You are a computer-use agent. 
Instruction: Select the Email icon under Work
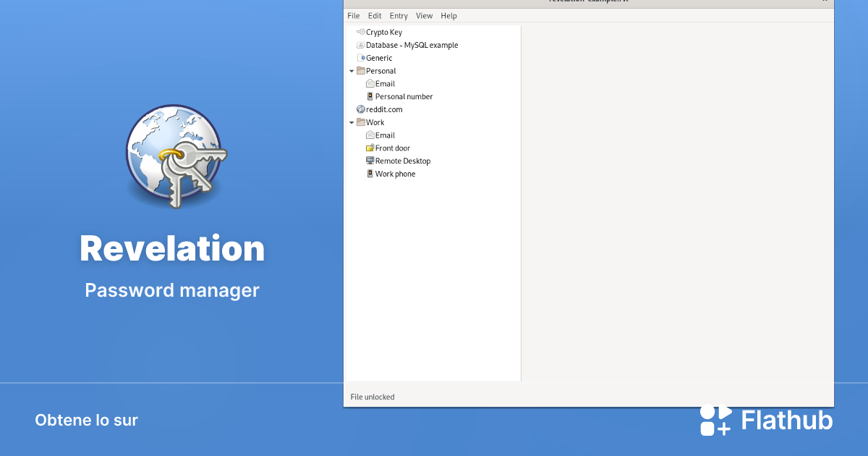(369, 135)
